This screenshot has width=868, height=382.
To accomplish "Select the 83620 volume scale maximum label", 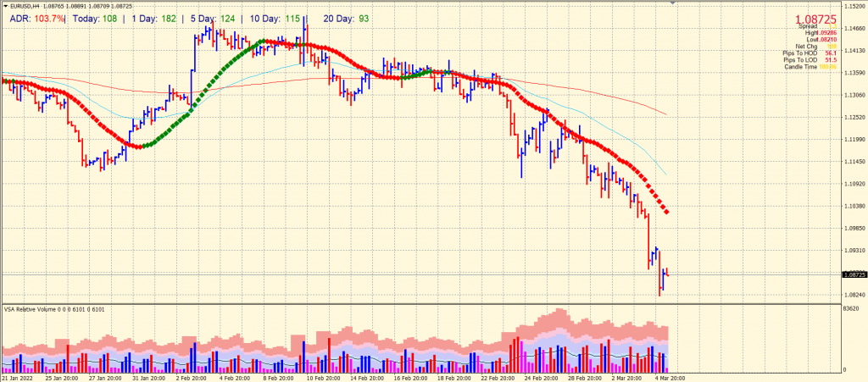I will click(x=853, y=308).
